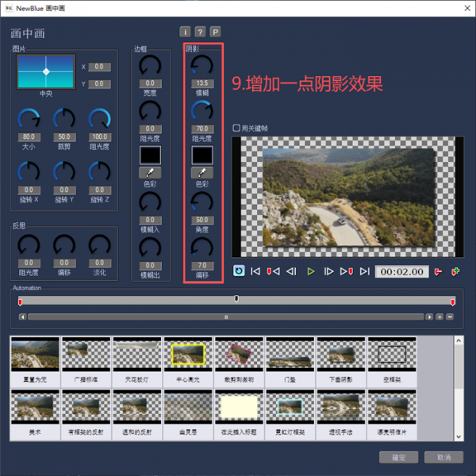Select the 透视手法 preset
The height and width of the screenshot is (476, 476).
pos(341,414)
